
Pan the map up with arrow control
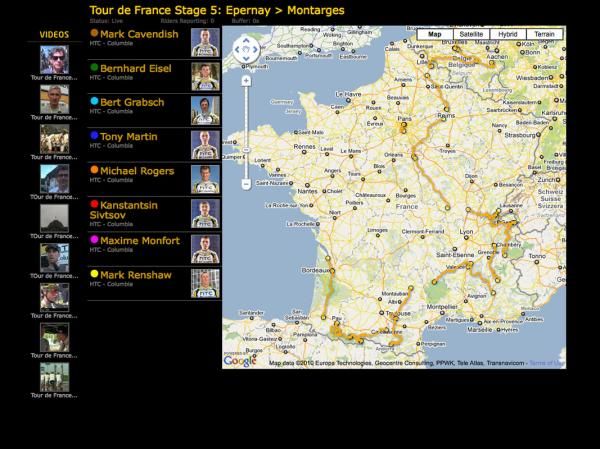click(x=246, y=40)
